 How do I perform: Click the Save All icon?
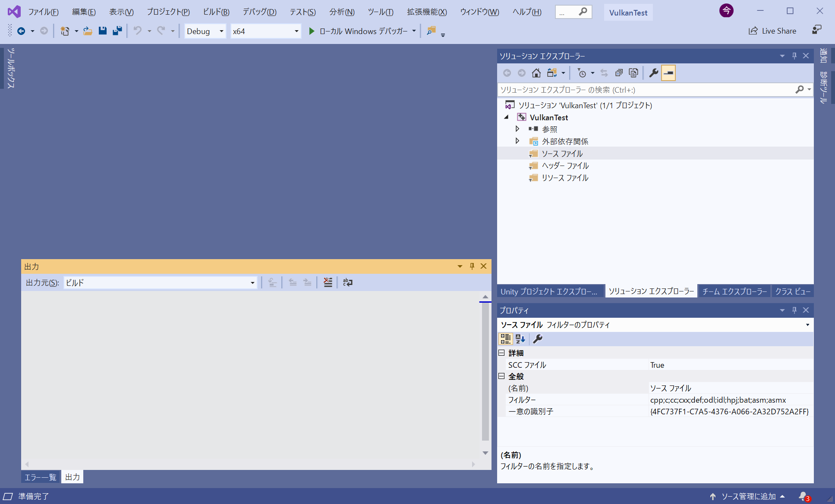117,31
